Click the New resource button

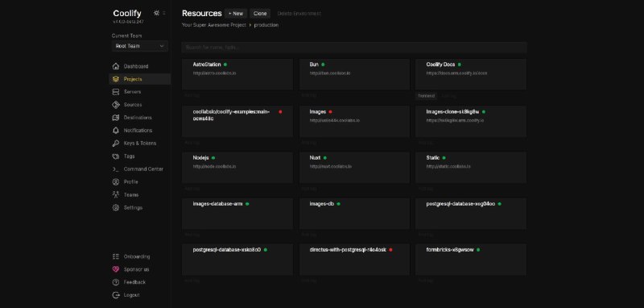pos(236,14)
